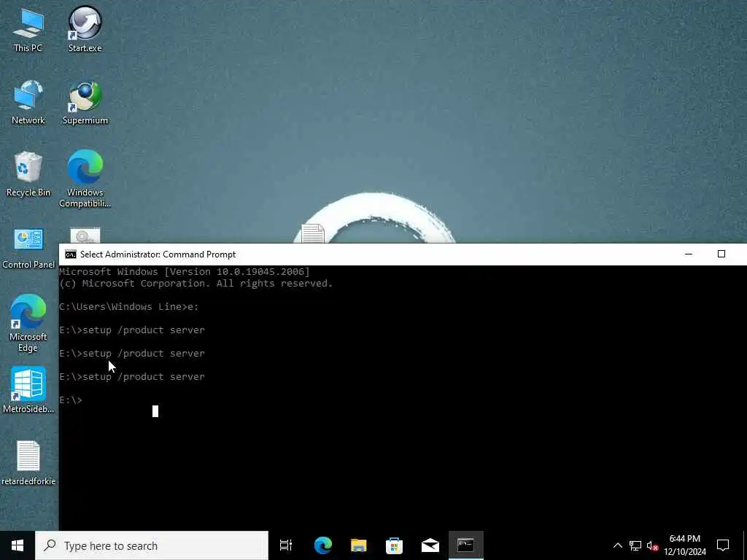Open Windows Compatibility Edge shortcut
The image size is (747, 560).
85,179
